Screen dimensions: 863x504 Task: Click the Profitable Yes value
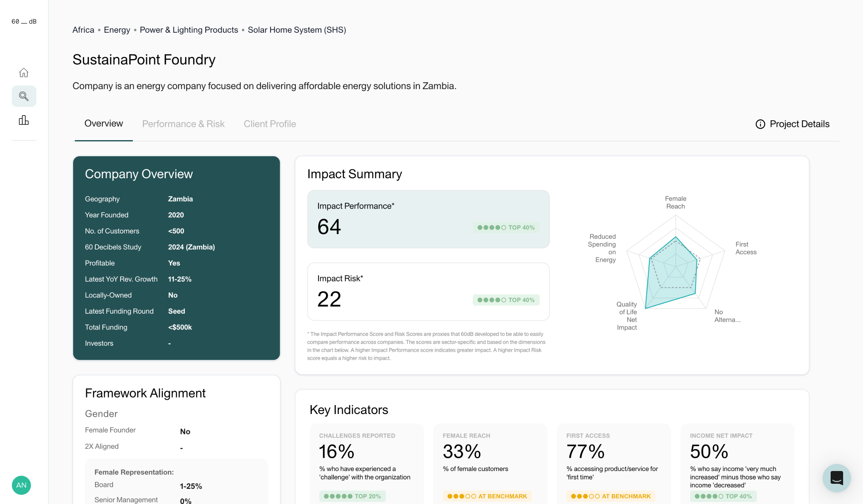point(174,263)
